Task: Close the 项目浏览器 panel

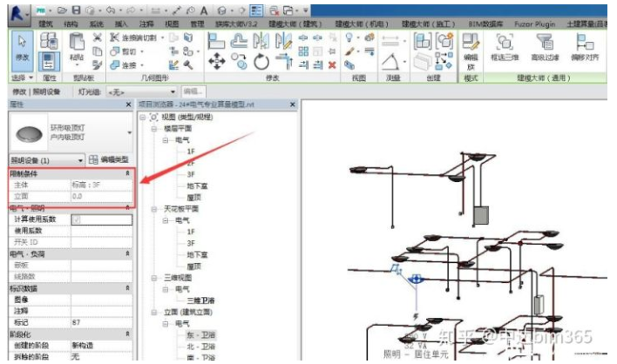Action: coord(292,104)
